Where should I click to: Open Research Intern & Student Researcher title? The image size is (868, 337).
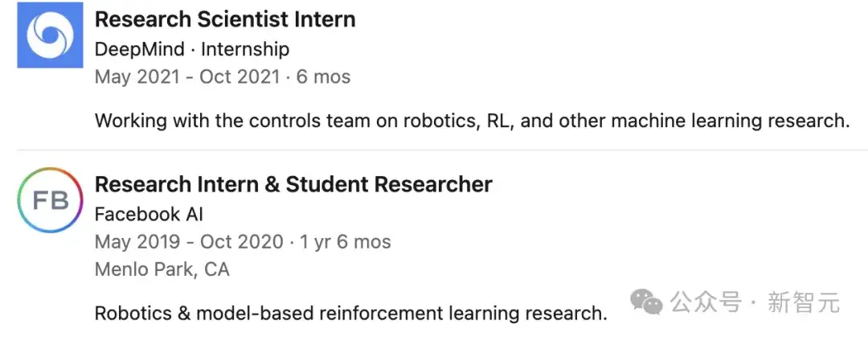293,184
